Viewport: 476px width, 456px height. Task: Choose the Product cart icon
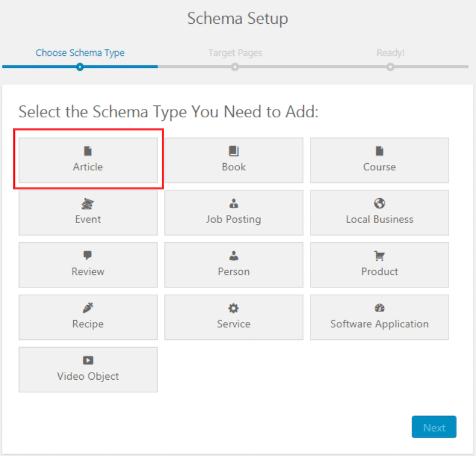point(380,256)
